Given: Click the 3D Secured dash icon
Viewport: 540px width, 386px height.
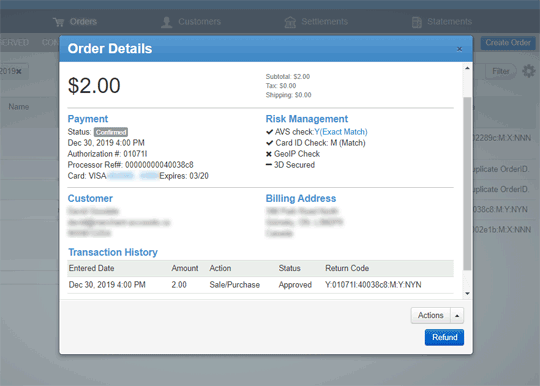Looking at the screenshot, I should pos(269,165).
